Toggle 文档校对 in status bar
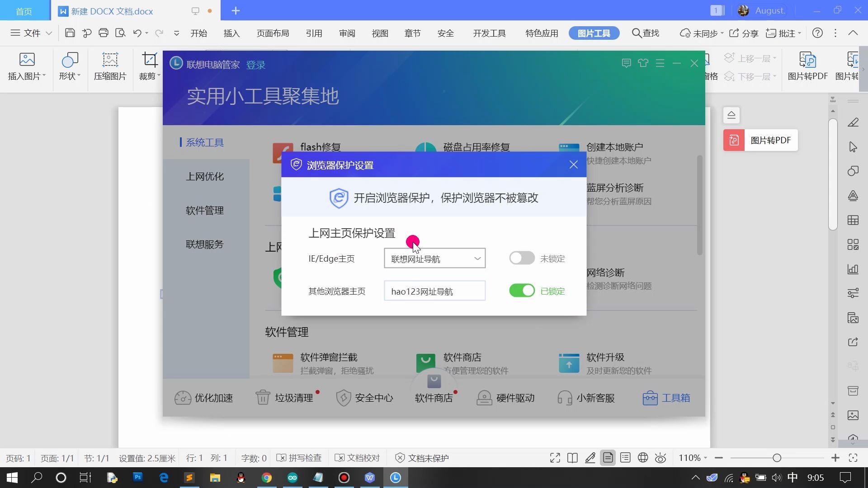The width and height of the screenshot is (868, 488). (x=357, y=458)
